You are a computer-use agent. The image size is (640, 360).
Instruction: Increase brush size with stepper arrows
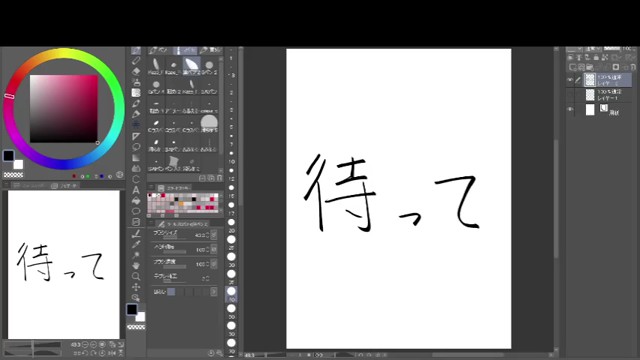[207, 235]
